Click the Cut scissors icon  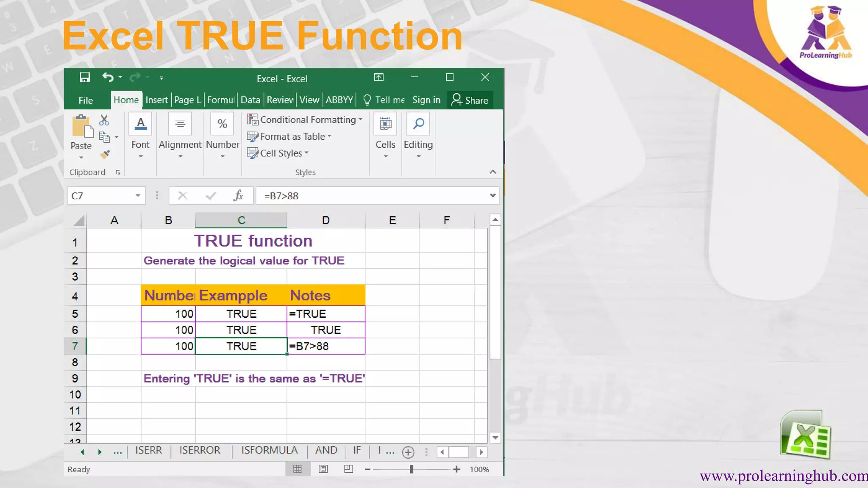point(104,120)
